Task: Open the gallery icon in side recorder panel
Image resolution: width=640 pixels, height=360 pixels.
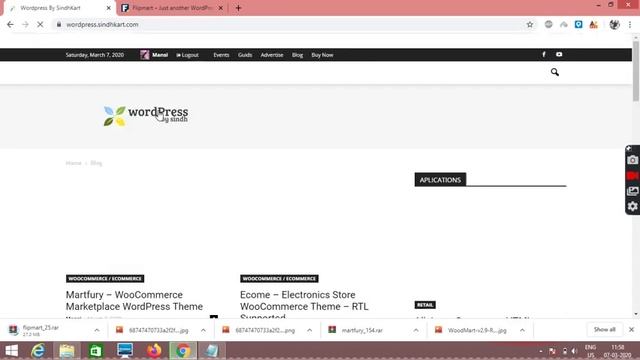Action: (632, 191)
